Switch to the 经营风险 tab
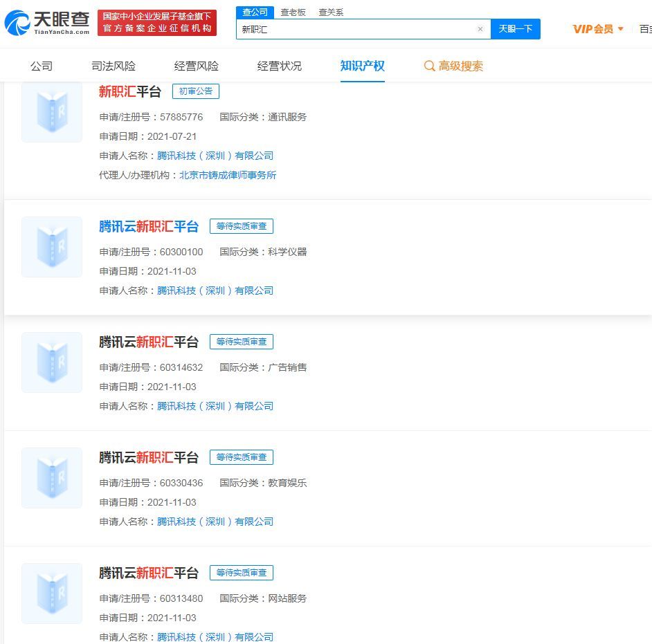The width and height of the screenshot is (652, 644). (x=197, y=66)
